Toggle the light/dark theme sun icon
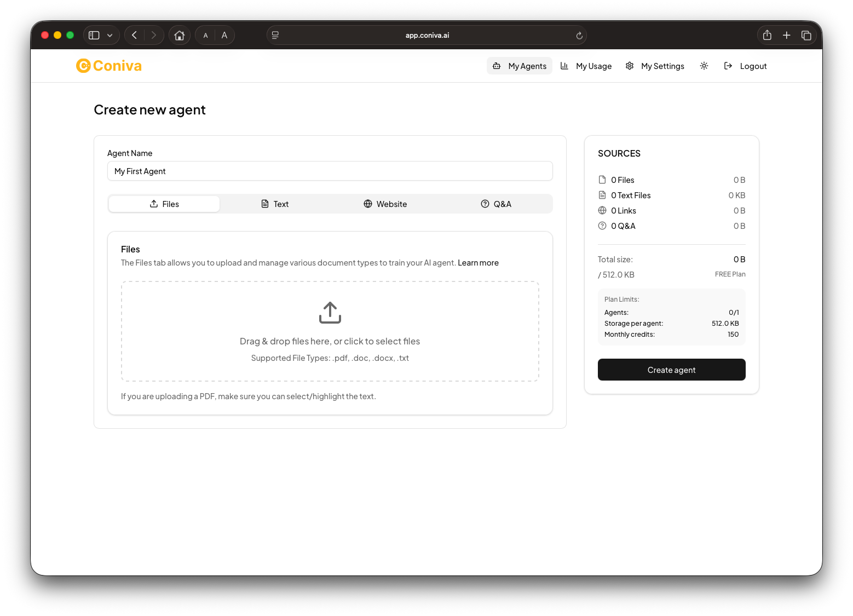Viewport: 853px width, 616px height. 704,66
